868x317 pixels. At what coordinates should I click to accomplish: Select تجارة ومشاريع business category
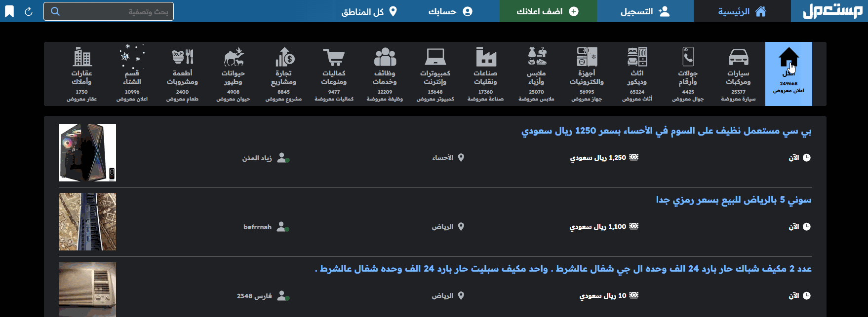pyautogui.click(x=283, y=74)
